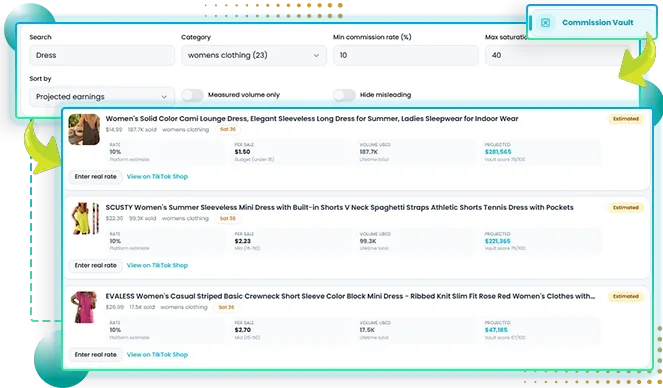This screenshot has width=663, height=388.
Task: Click Estimated badge on SCUSTY dress card
Action: point(626,208)
